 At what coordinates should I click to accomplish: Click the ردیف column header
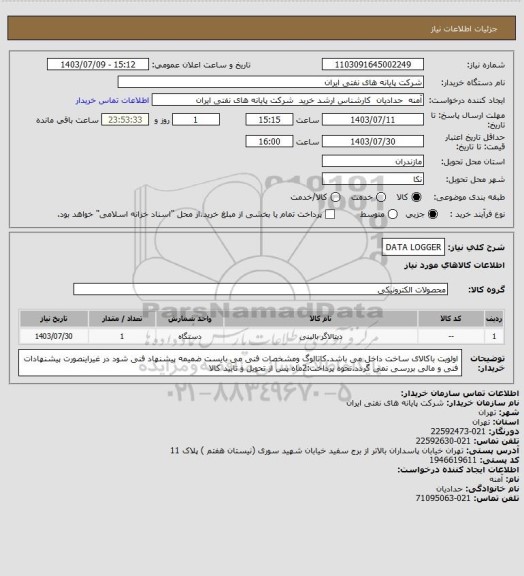[x=494, y=318]
